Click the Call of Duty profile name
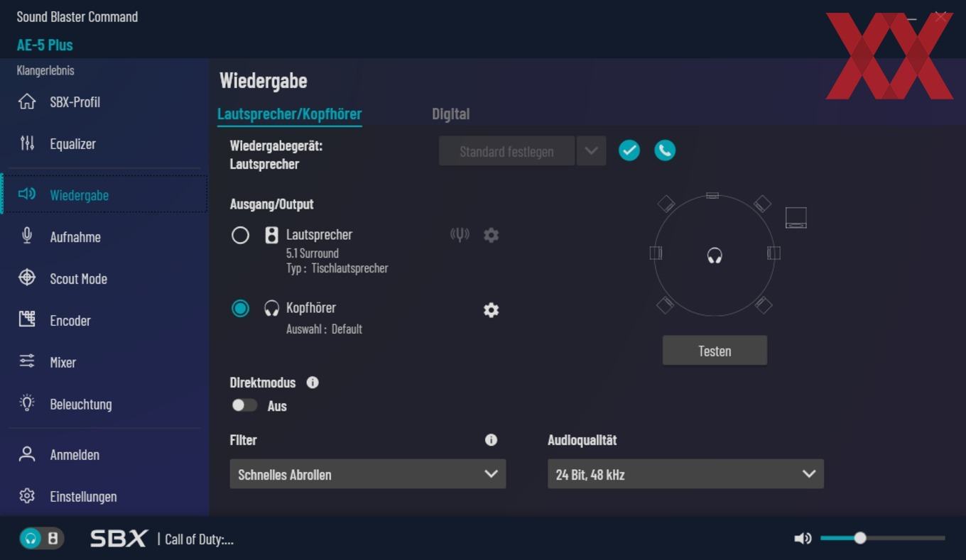The image size is (966, 560). coord(199,539)
